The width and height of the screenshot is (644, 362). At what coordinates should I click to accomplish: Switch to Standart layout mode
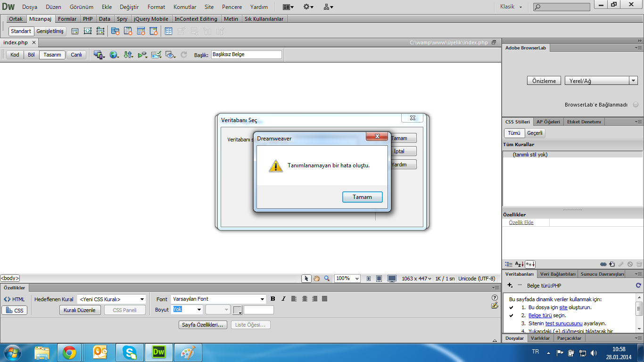tap(21, 31)
